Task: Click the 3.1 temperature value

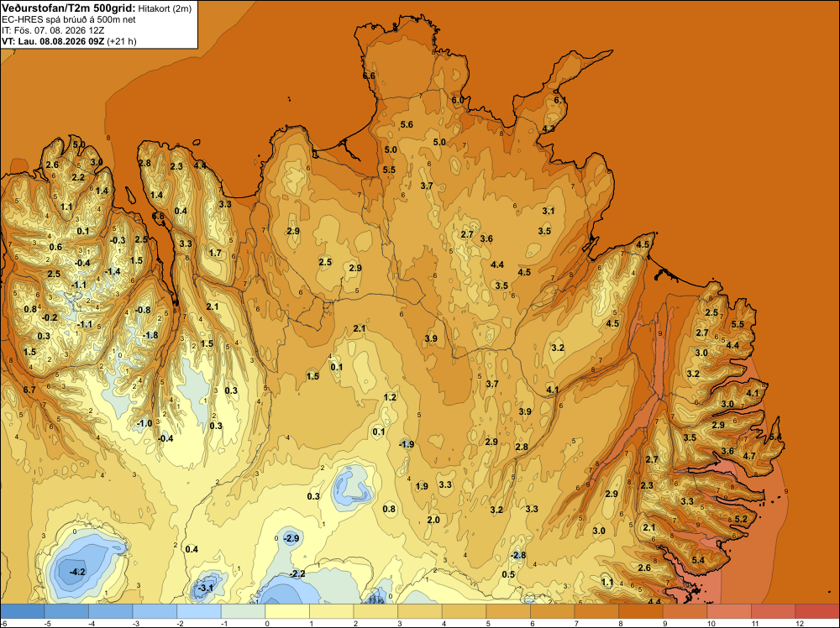Action: [x=548, y=211]
